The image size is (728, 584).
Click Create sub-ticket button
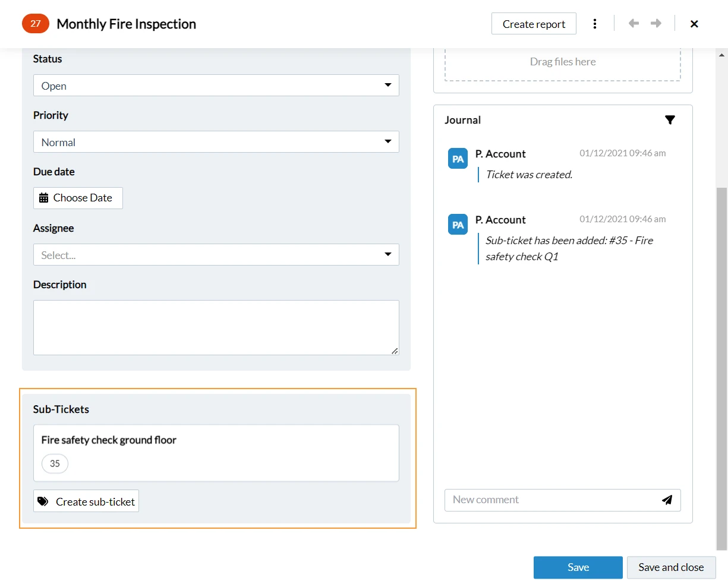[86, 501]
